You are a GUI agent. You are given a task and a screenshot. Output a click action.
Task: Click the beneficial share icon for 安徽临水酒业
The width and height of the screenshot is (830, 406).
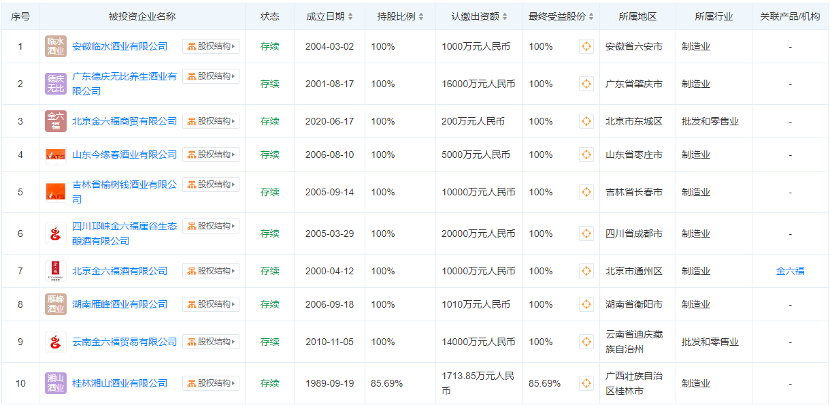[x=587, y=46]
